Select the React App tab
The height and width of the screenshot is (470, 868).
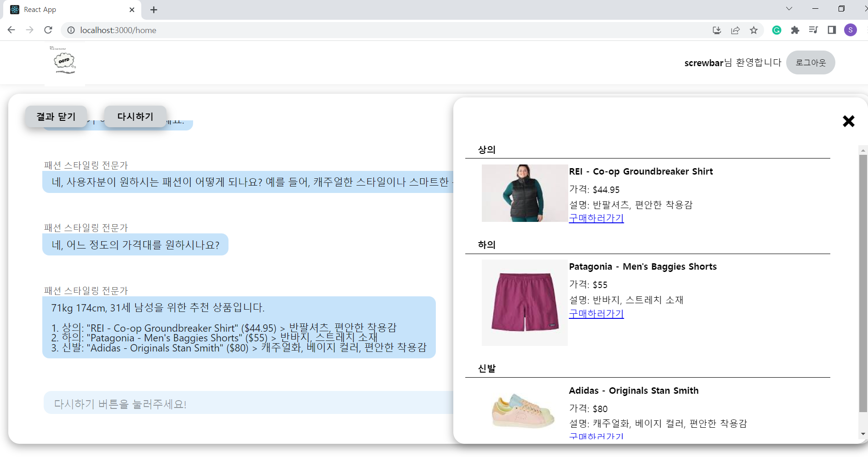71,10
